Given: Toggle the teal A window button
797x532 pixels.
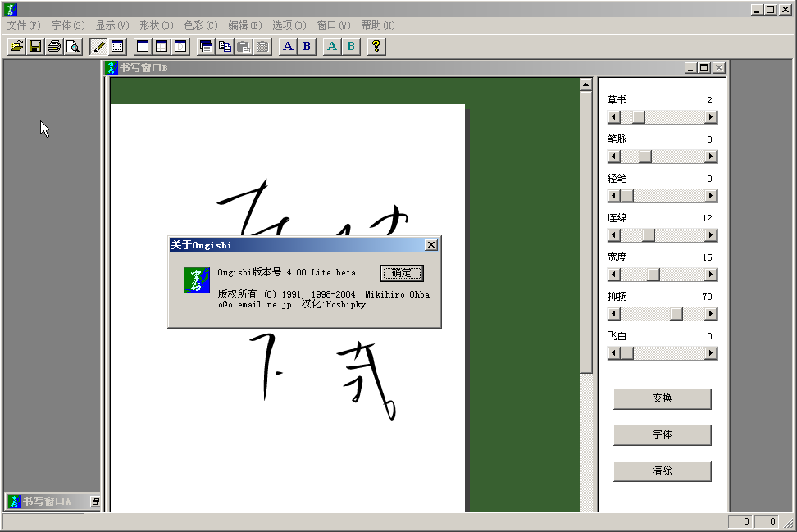Looking at the screenshot, I should pyautogui.click(x=331, y=47).
